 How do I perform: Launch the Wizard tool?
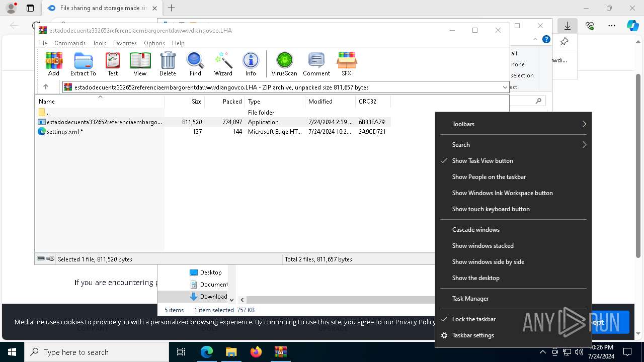click(x=223, y=64)
